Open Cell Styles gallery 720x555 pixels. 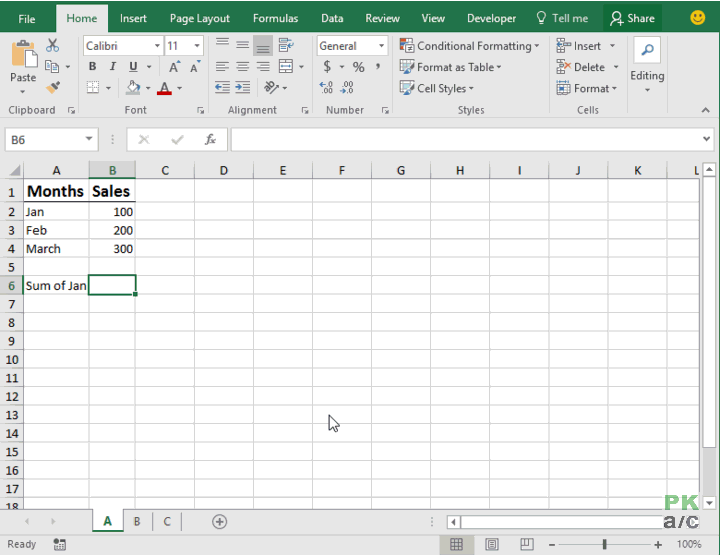pyautogui.click(x=437, y=88)
